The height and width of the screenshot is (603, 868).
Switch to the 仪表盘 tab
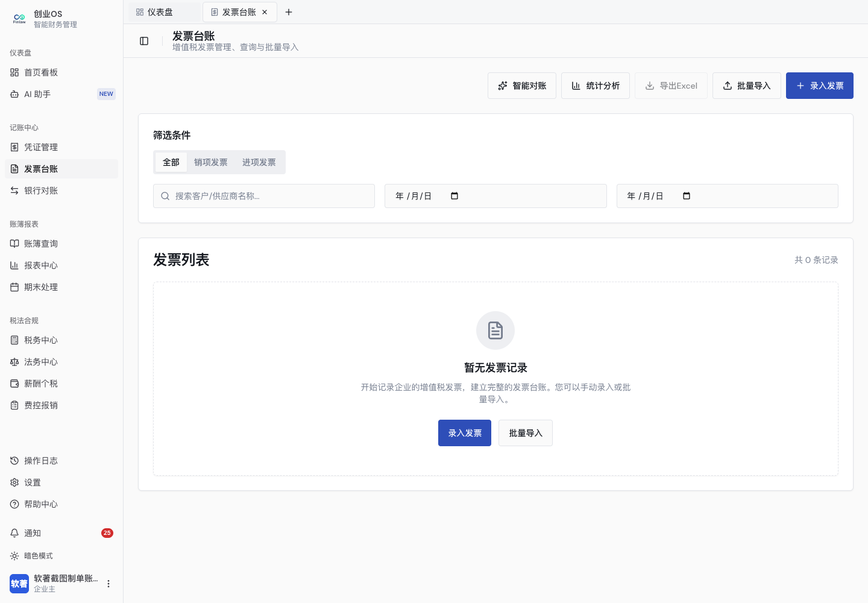tap(164, 12)
